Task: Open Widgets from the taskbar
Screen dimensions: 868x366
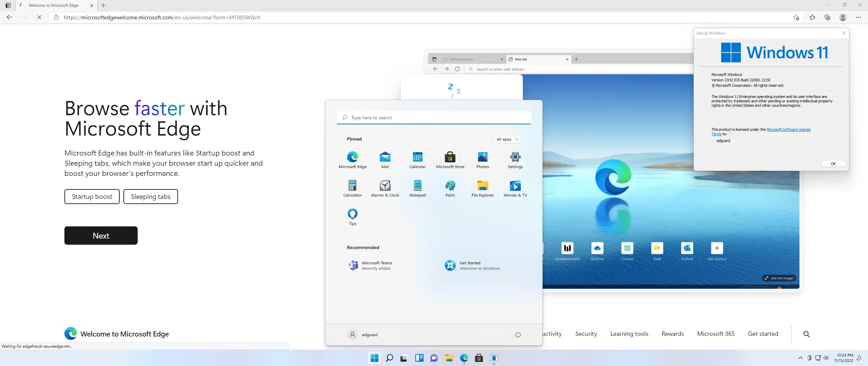Action: tap(419, 358)
